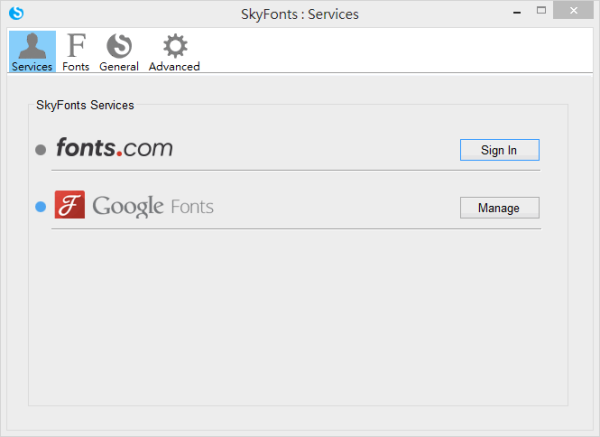Click the 'General' tab label text
The image size is (600, 437).
point(119,67)
